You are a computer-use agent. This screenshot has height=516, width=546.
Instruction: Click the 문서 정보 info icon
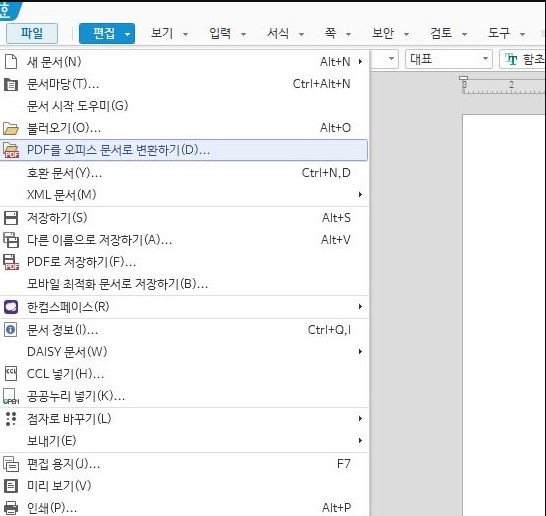(10, 329)
